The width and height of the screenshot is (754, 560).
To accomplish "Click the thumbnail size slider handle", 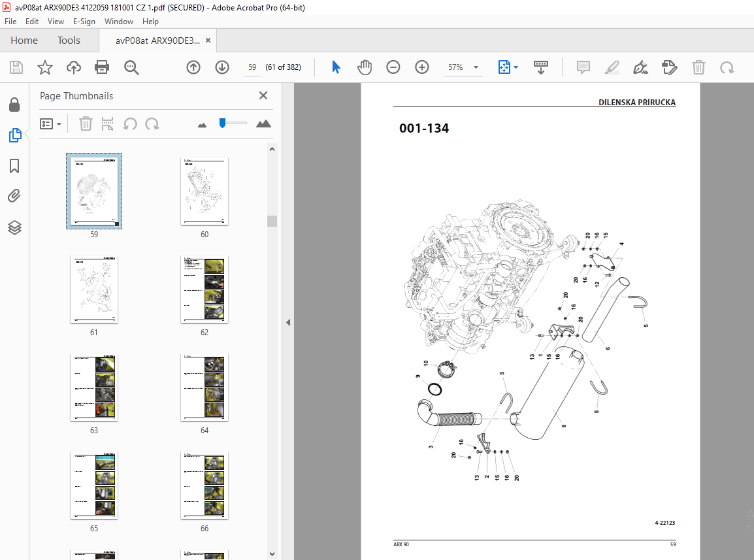I will (x=222, y=123).
